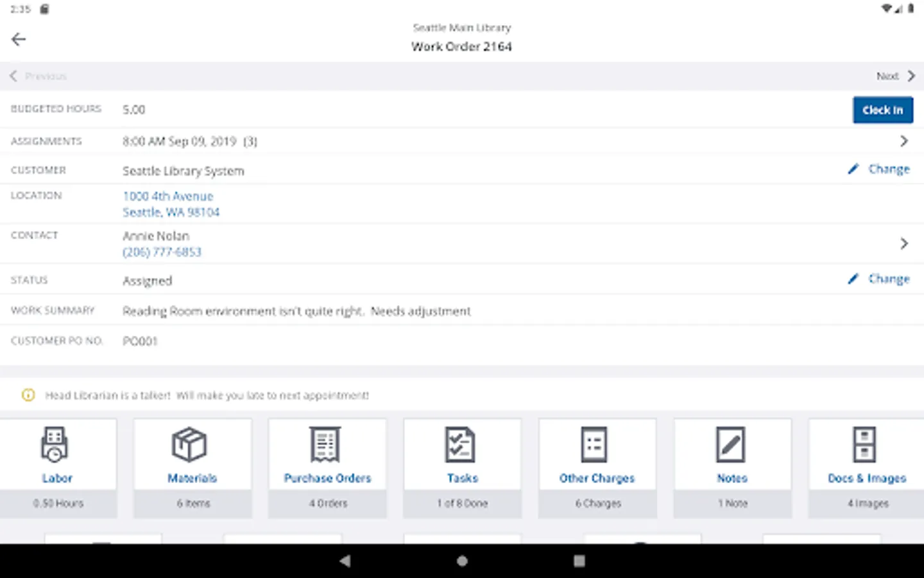Tap the Work Order 2164 title
Screen dimensions: 924x578
point(462,47)
